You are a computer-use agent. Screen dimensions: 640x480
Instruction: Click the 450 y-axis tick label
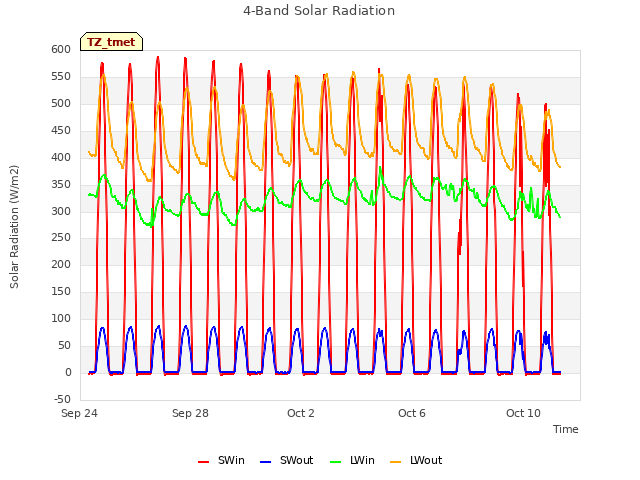pyautogui.click(x=61, y=130)
